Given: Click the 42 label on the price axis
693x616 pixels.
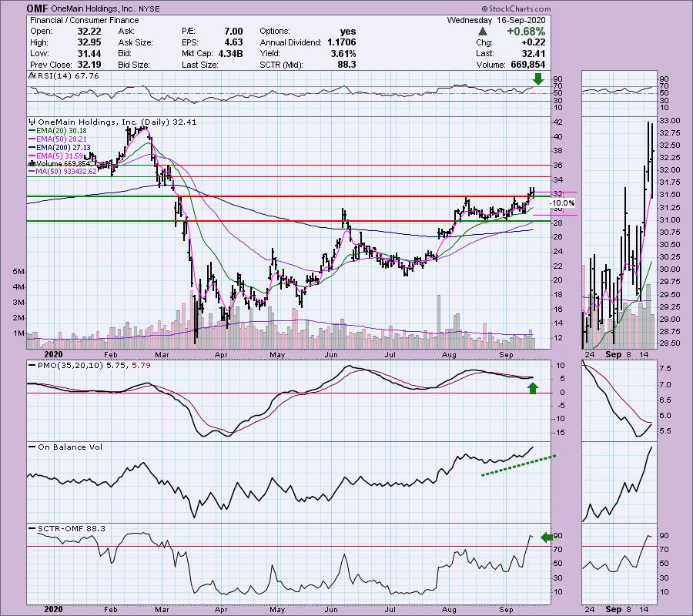Looking at the screenshot, I should [x=557, y=122].
